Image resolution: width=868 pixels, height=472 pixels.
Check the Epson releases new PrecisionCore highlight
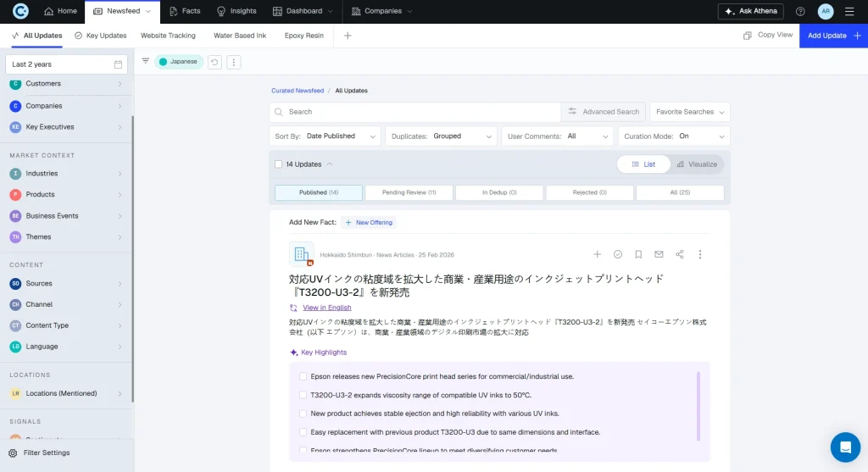pos(303,376)
